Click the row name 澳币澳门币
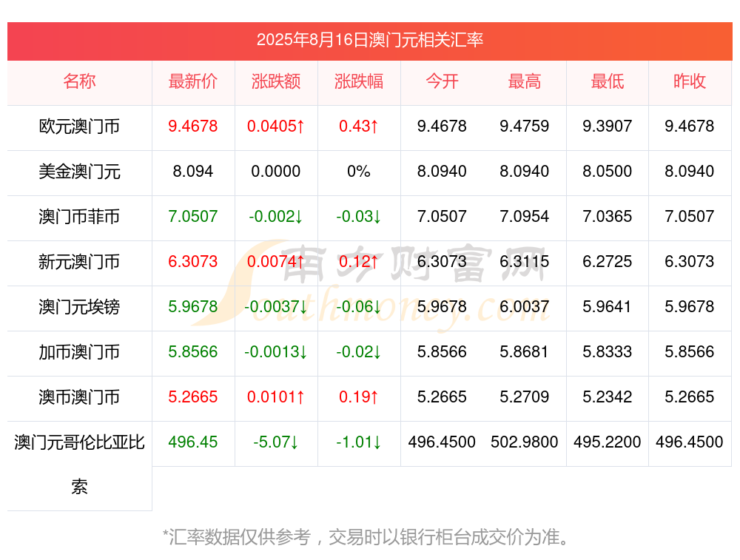Viewport: 740px width, 560px height. pyautogui.click(x=79, y=397)
